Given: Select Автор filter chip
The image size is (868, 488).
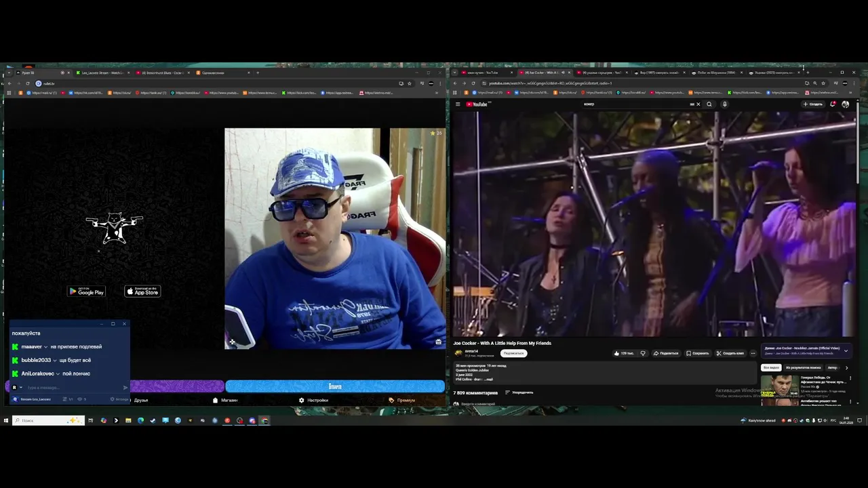Looking at the screenshot, I should coord(832,367).
